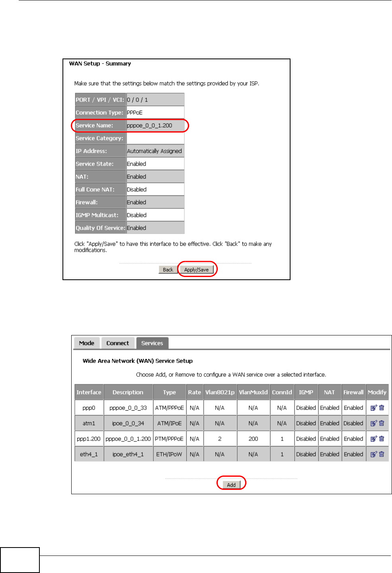Click the Wide Area Network (WAN) Service Setup heading

[138, 361]
